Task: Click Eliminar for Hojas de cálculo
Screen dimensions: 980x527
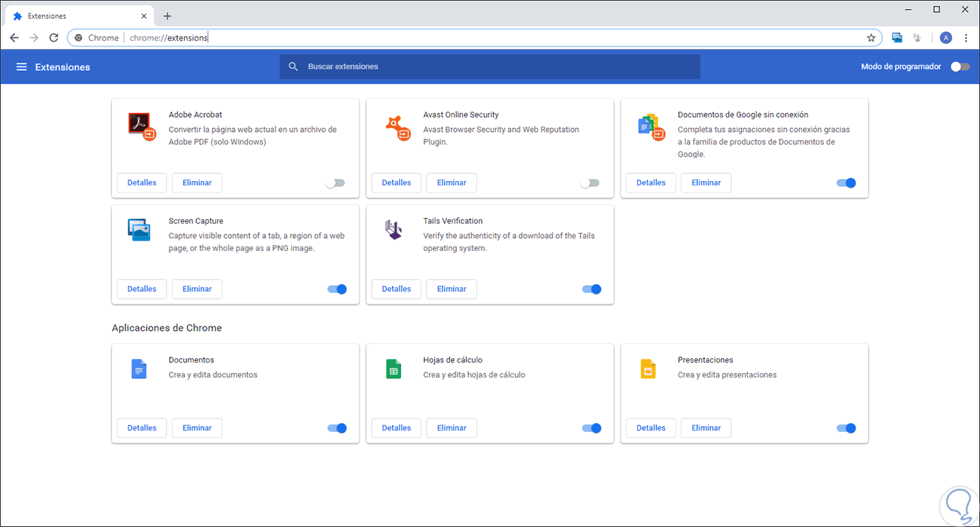Action: [x=452, y=428]
